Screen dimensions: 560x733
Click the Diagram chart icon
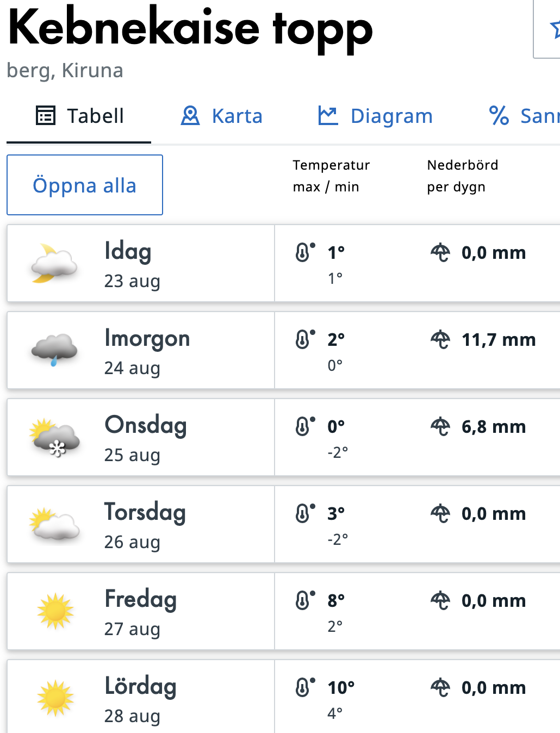pyautogui.click(x=328, y=116)
